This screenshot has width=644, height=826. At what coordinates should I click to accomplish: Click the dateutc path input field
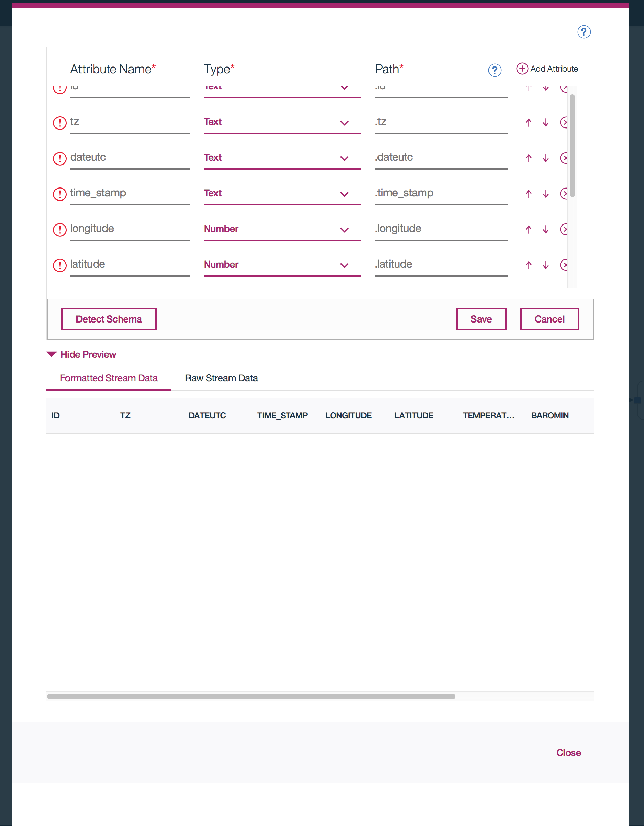tap(441, 157)
